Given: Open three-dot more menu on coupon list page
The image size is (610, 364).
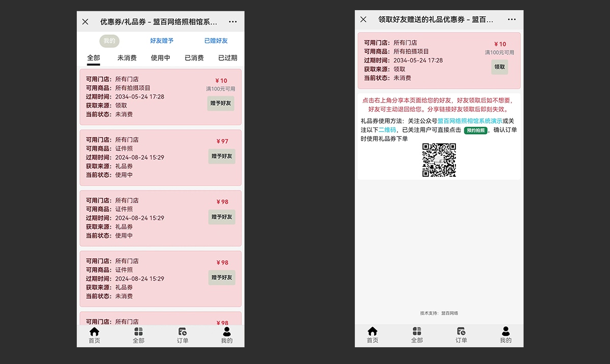Looking at the screenshot, I should click(x=233, y=22).
